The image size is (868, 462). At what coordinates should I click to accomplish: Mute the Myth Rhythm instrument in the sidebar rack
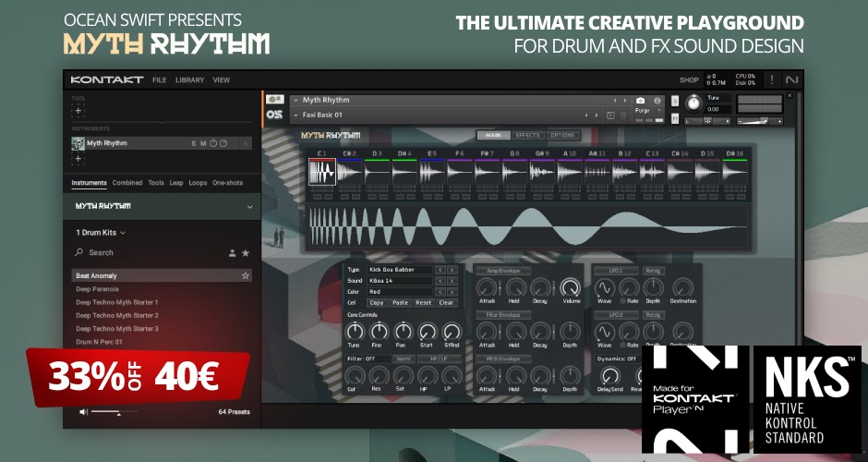pos(203,143)
